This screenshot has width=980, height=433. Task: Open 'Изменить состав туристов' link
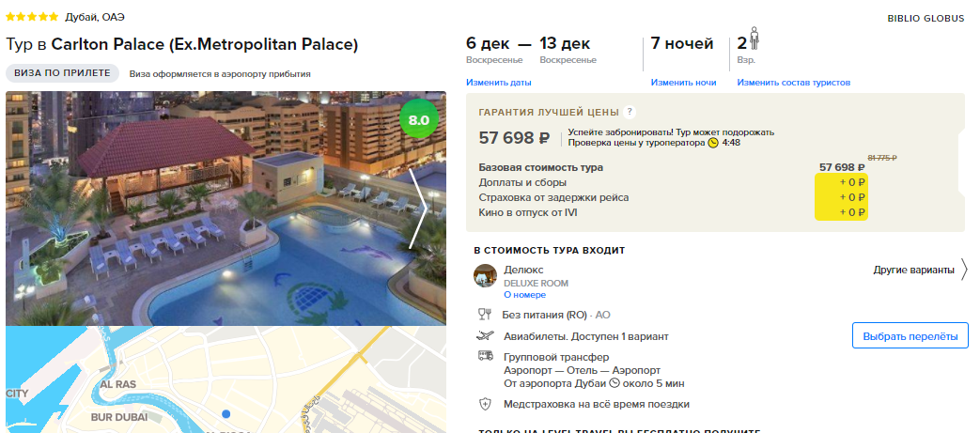pyautogui.click(x=793, y=83)
